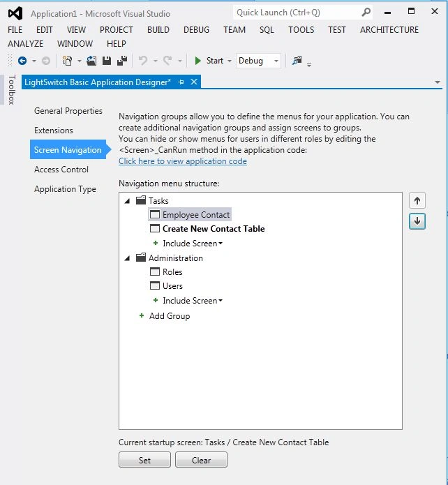This screenshot has height=485, width=448.
Task: Open the TOOLS menu
Action: tap(301, 30)
